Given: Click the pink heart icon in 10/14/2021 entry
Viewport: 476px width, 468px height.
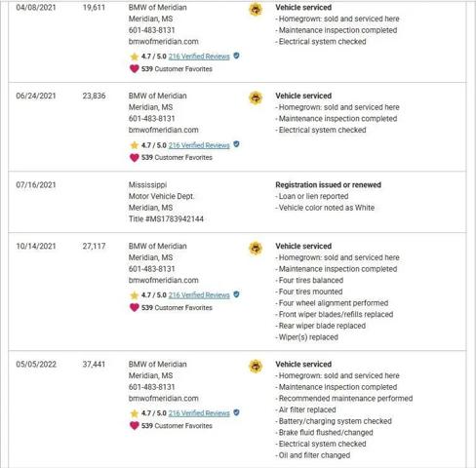Looking at the screenshot, I should coord(135,307).
